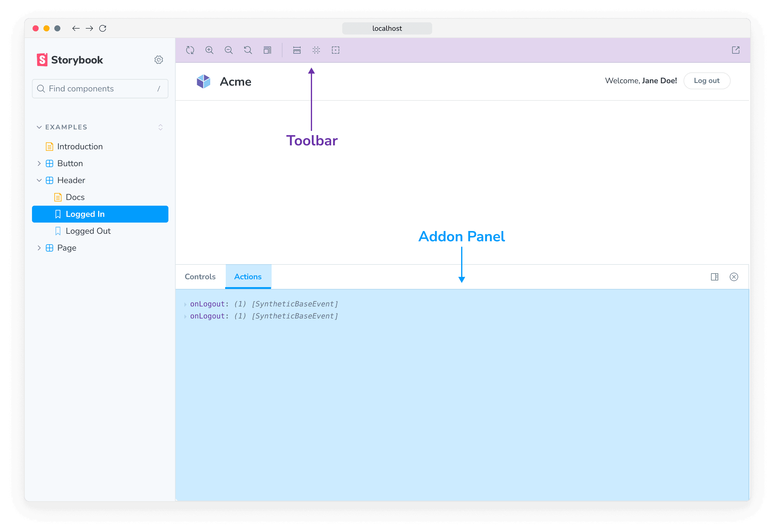Click the Log out button

(707, 81)
